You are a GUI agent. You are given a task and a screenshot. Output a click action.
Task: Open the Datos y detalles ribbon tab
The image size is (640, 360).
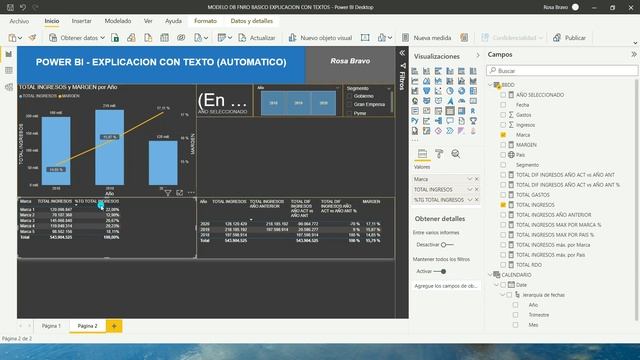coord(252,21)
